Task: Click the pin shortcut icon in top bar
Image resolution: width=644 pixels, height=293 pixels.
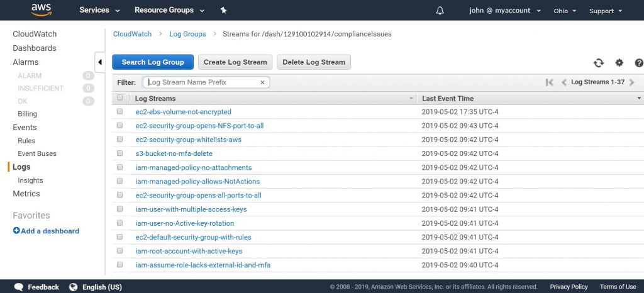Action: [223, 10]
